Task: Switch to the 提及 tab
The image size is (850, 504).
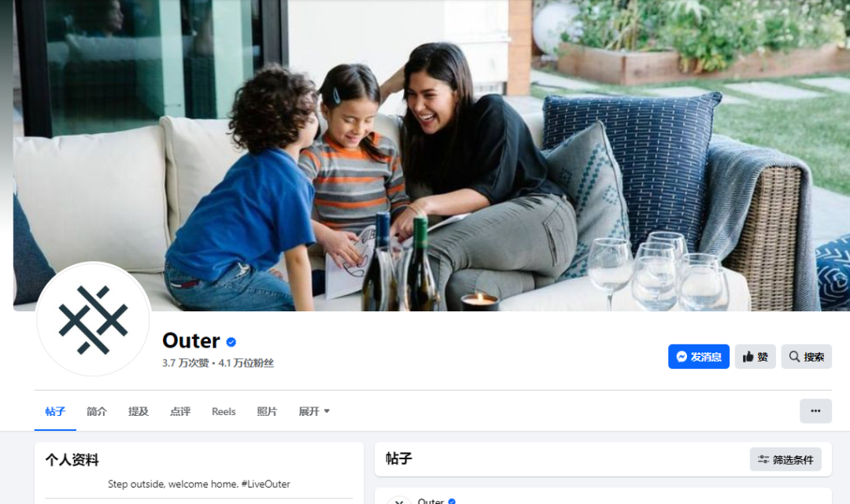Action: click(139, 411)
